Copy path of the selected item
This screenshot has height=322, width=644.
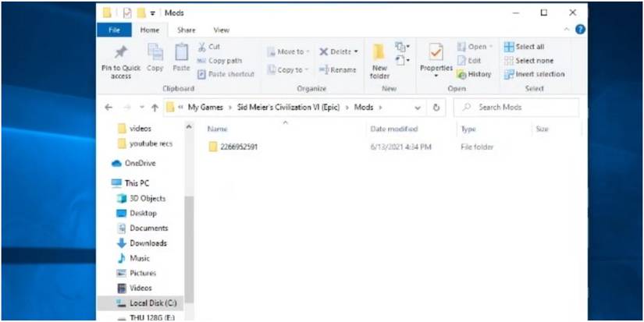tap(219, 61)
